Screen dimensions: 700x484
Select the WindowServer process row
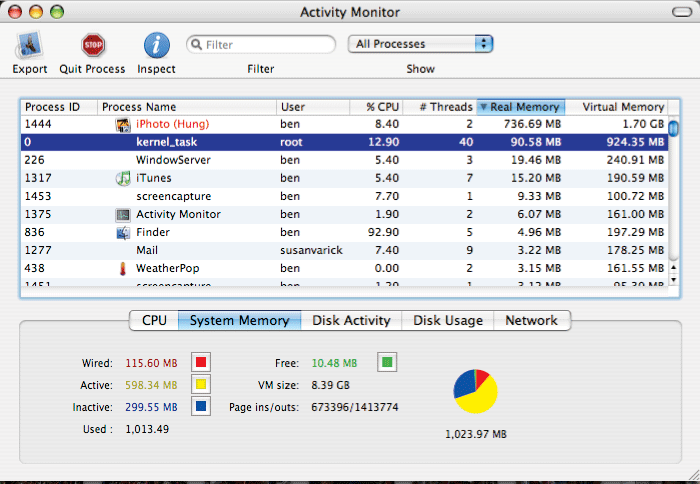344,160
